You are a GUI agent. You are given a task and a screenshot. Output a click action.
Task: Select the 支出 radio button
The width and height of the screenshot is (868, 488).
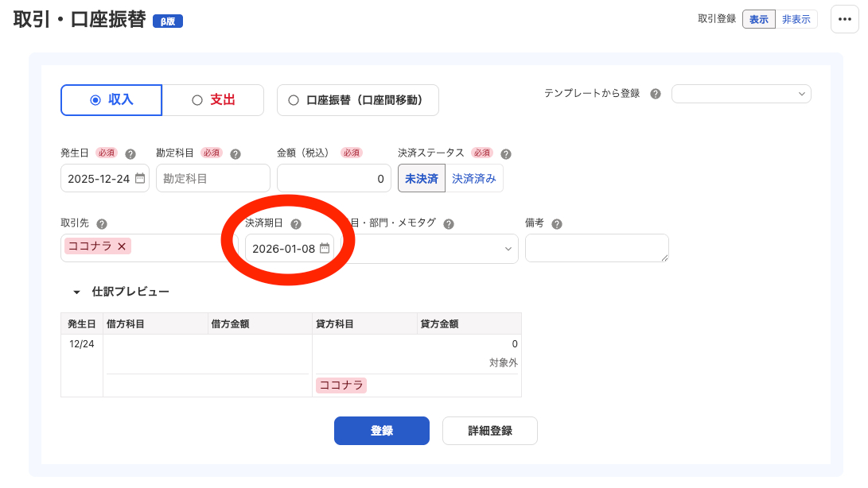(x=212, y=100)
